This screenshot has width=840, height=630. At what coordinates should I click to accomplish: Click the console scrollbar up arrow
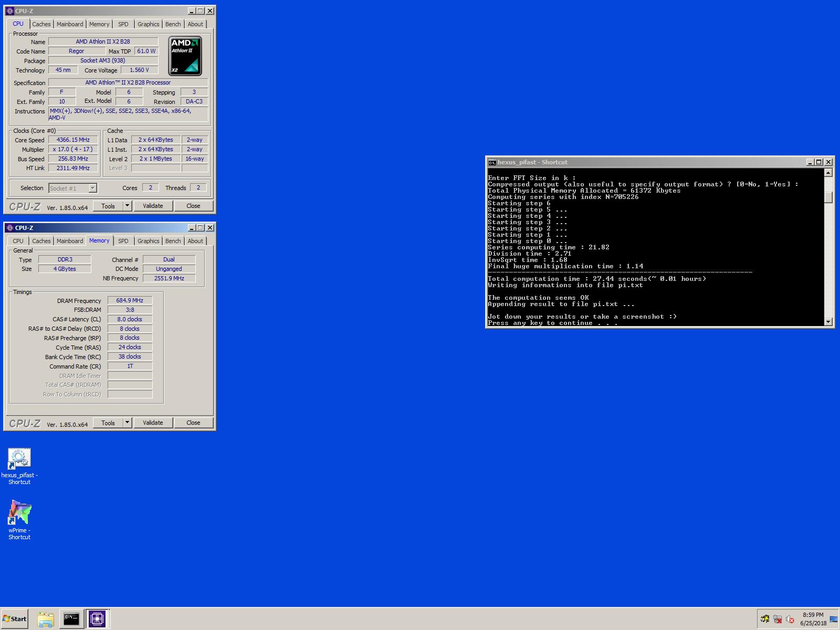pos(828,173)
